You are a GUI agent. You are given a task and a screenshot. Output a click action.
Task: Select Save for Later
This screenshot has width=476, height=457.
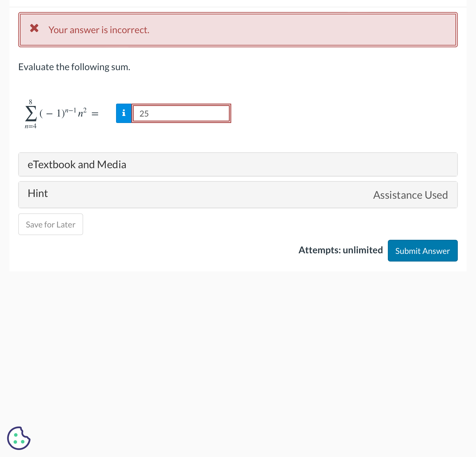pos(50,224)
